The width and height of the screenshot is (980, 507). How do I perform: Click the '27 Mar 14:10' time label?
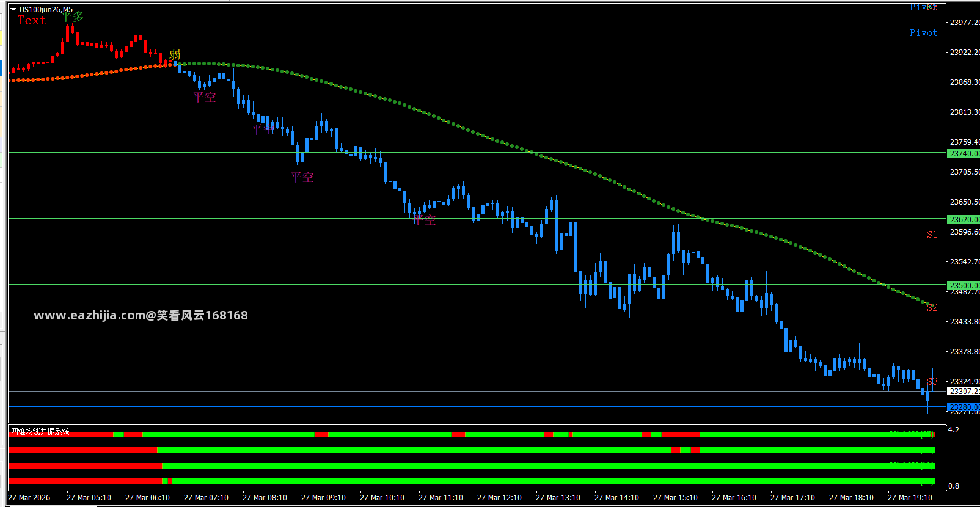616,498
